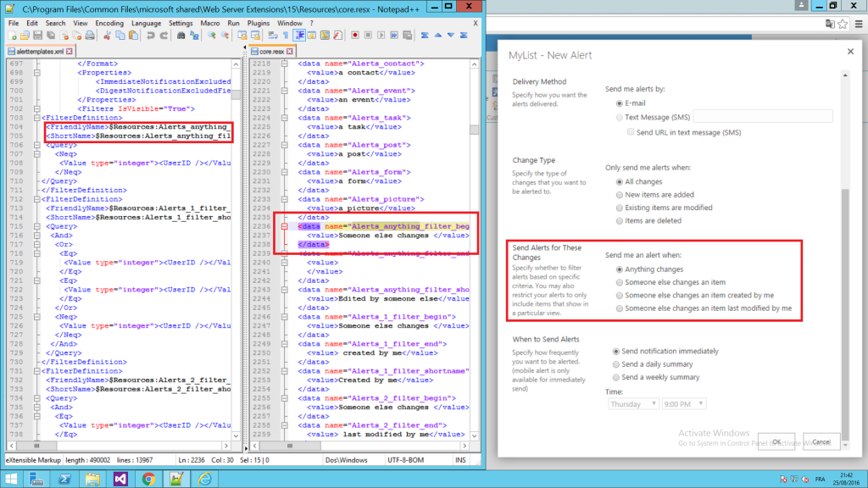Save the current file via toolbar

tap(37, 36)
